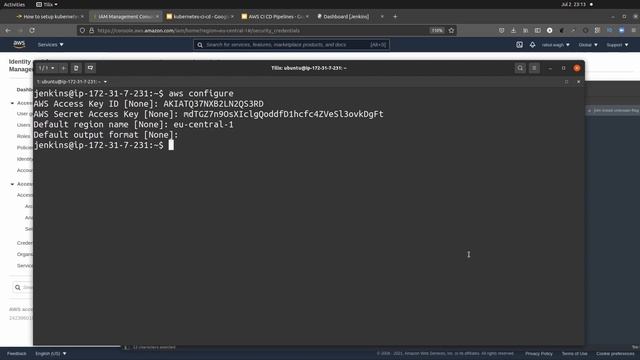Click the add terminal down icon in Tilix
Screen dimensions: 640x360
(90, 68)
